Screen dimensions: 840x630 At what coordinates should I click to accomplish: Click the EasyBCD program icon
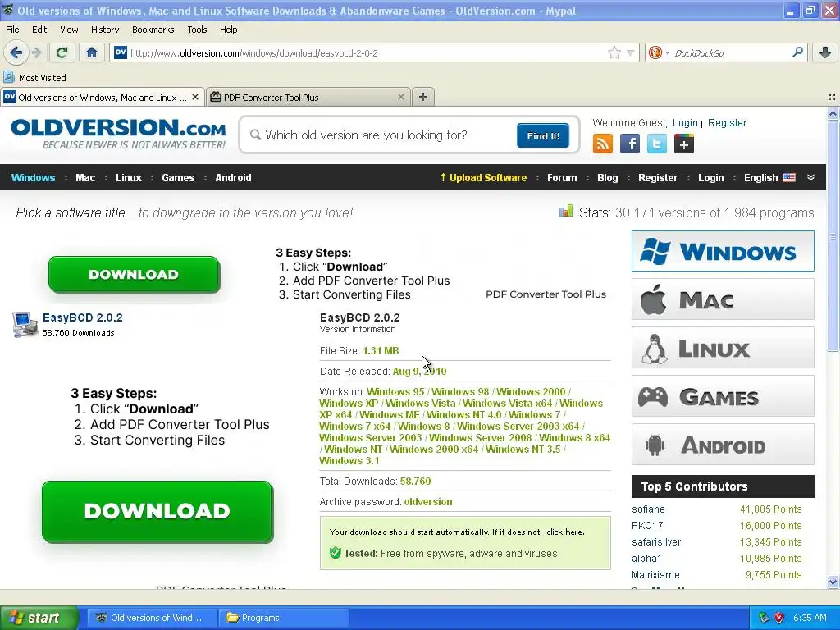click(24, 324)
